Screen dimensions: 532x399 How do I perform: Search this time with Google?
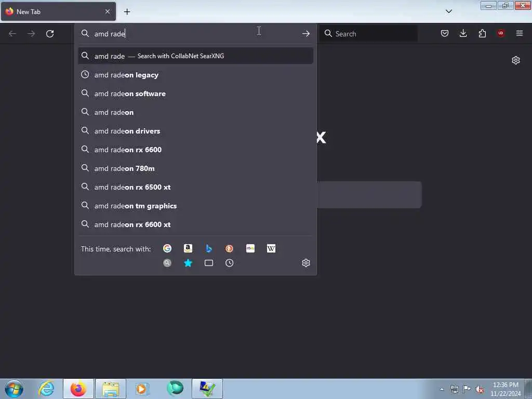167,248
